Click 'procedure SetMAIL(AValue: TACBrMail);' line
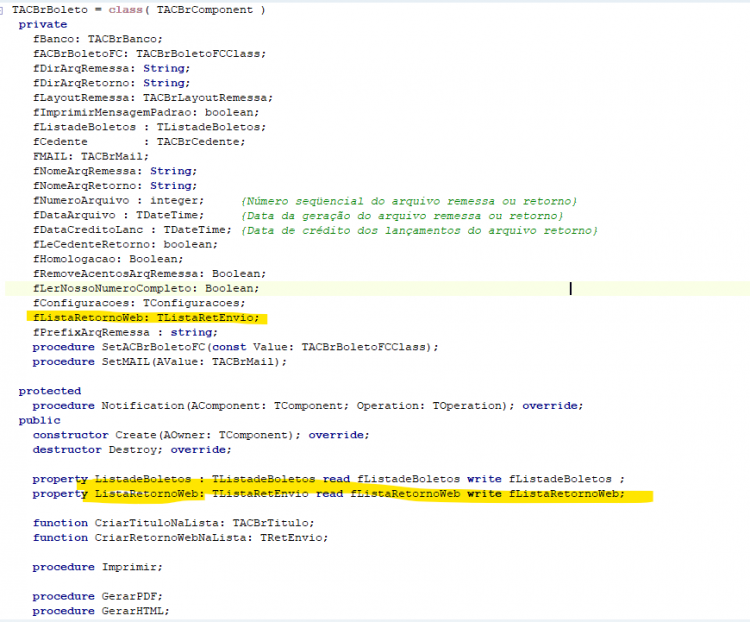Image resolution: width=750 pixels, height=622 pixels. pos(160,362)
